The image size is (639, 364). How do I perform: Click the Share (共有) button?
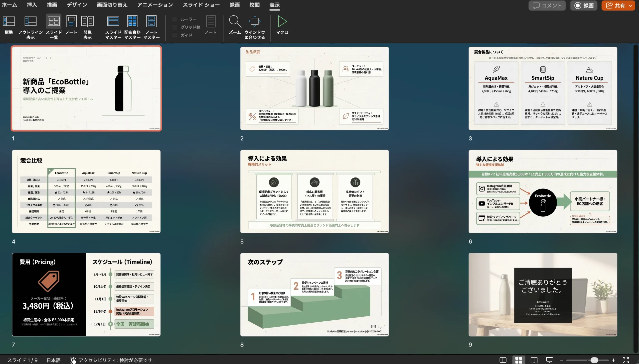(x=615, y=5)
